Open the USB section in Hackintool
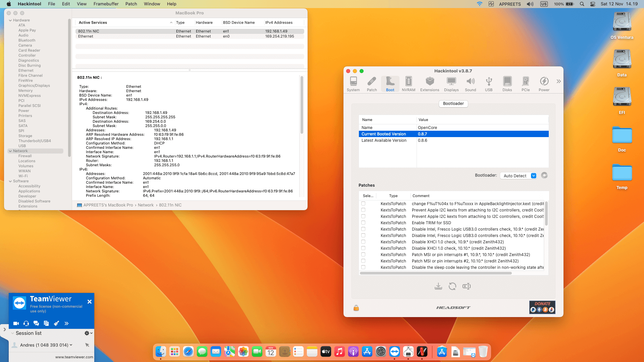 click(489, 84)
